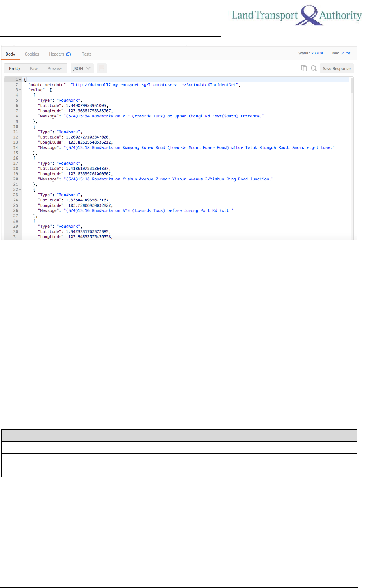366x588 pixels.
Task: Click Latitude value 1.3423331702572585
Action: pos(88,232)
